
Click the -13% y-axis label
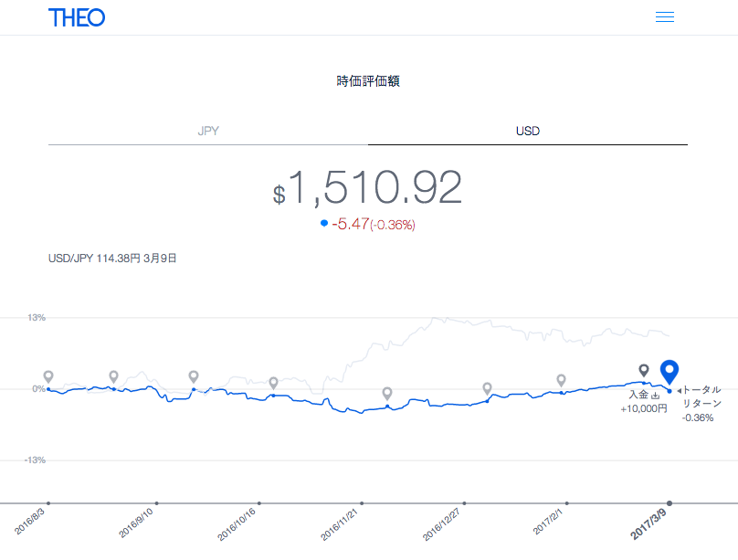pyautogui.click(x=35, y=460)
